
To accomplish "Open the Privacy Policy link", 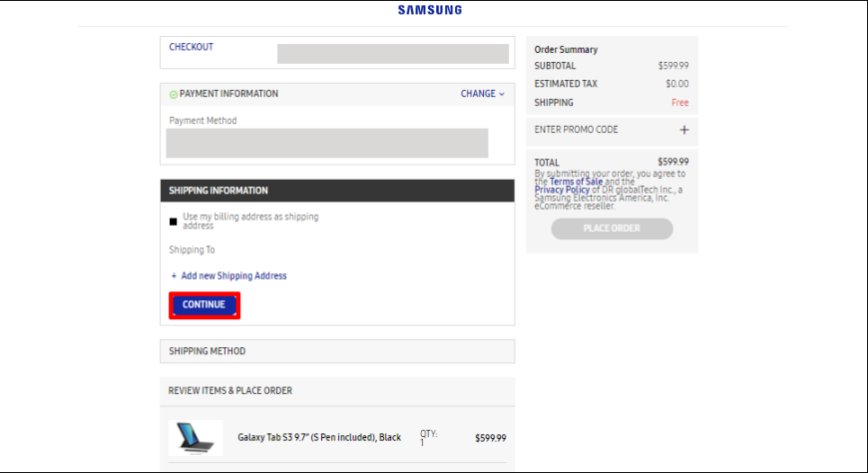I will (x=562, y=190).
